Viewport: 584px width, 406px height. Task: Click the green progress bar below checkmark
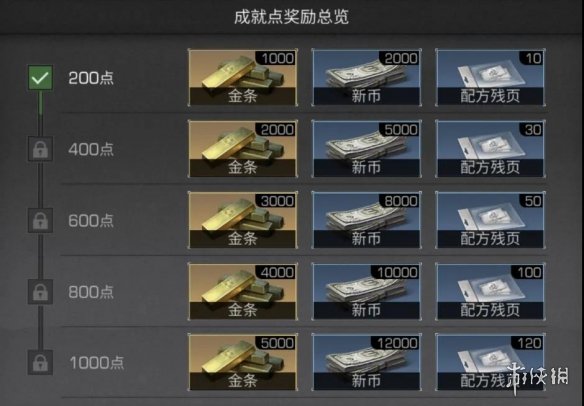tap(40, 102)
